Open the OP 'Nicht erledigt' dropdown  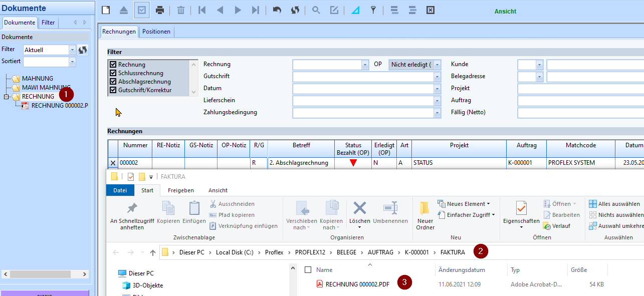438,65
